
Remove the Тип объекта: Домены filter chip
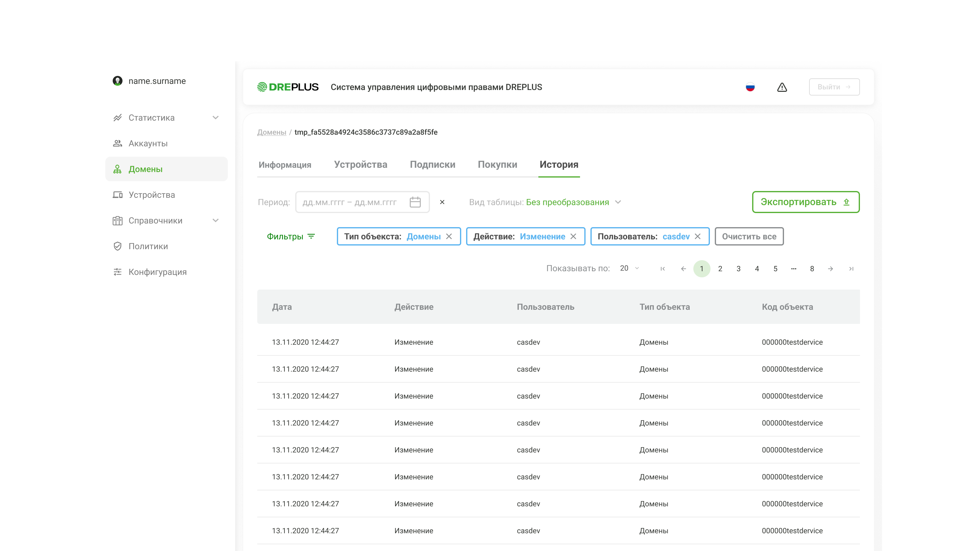click(449, 237)
